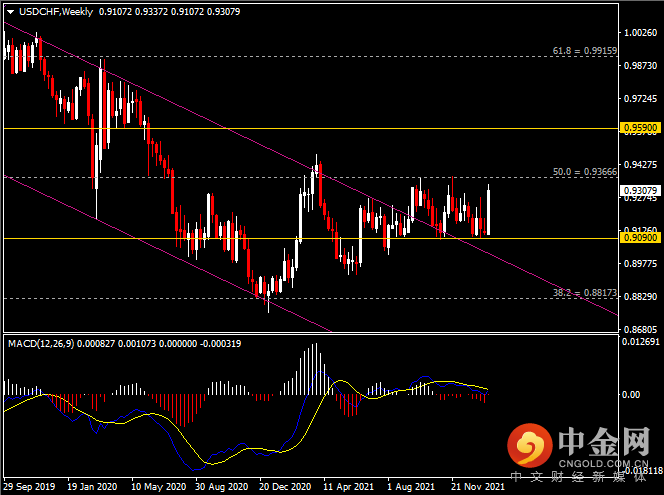Screen dimensions: 664x495
Task: Click the latest white weekly candle
Action: coord(489,212)
